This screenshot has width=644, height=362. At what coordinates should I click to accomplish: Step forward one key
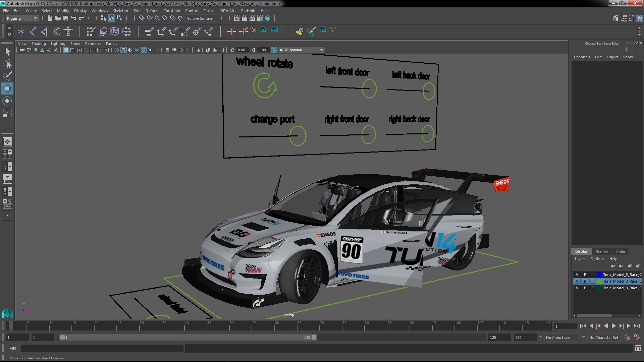[x=621, y=326]
